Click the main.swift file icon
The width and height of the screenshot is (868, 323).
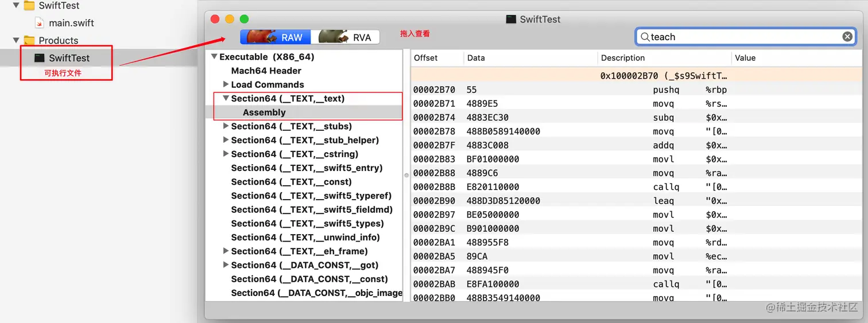click(x=39, y=23)
